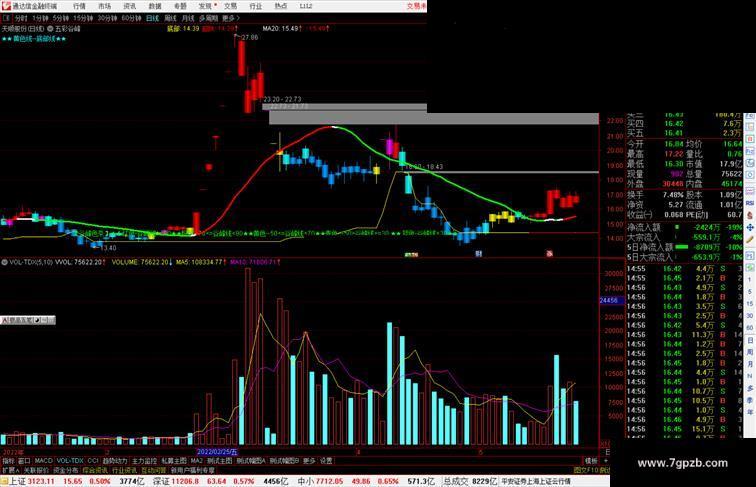Select the VOL-TDX indicator tab

coord(70,461)
